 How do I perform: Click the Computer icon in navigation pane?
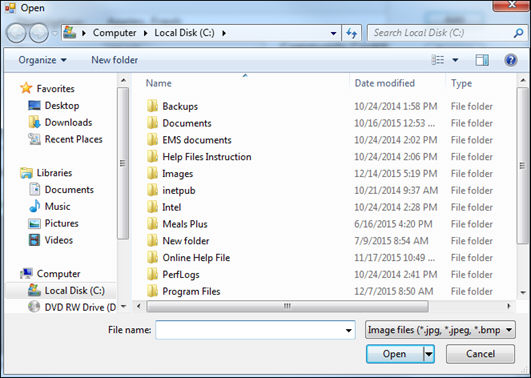click(26, 273)
